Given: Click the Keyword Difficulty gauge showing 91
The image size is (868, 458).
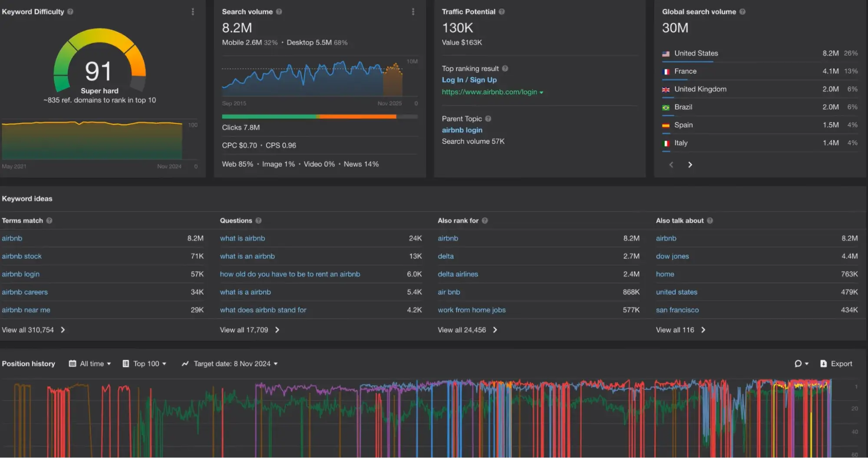Looking at the screenshot, I should pos(99,61).
